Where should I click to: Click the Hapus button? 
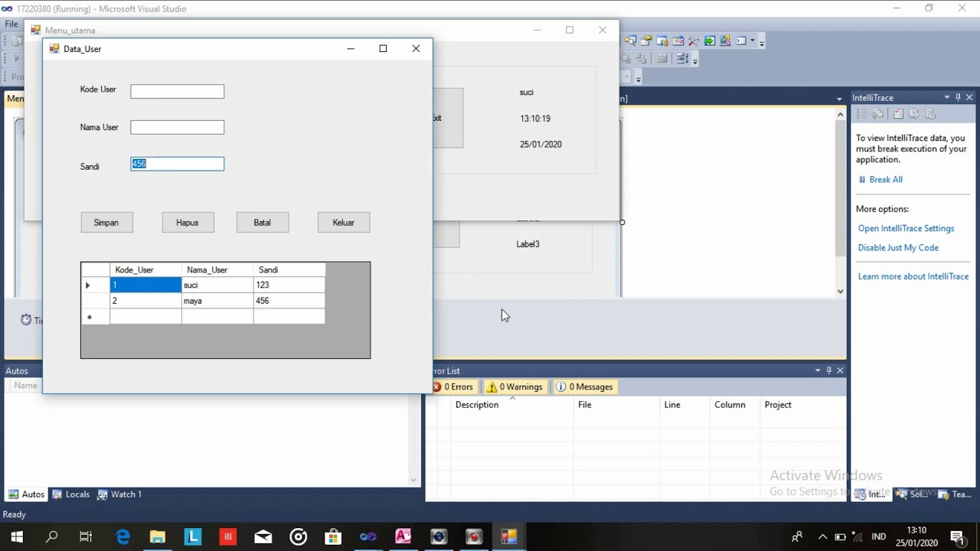pyautogui.click(x=188, y=223)
